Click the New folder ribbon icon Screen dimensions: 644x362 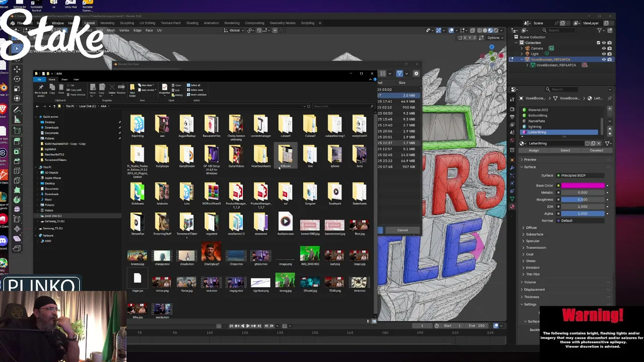point(132,90)
